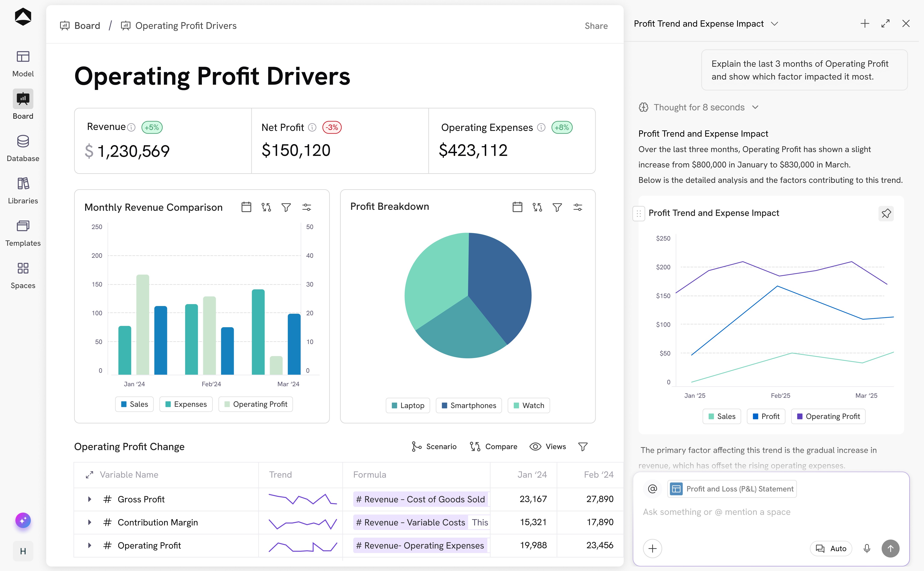The height and width of the screenshot is (571, 924).
Task: Click the Watch teal color swatch
Action: 516,405
